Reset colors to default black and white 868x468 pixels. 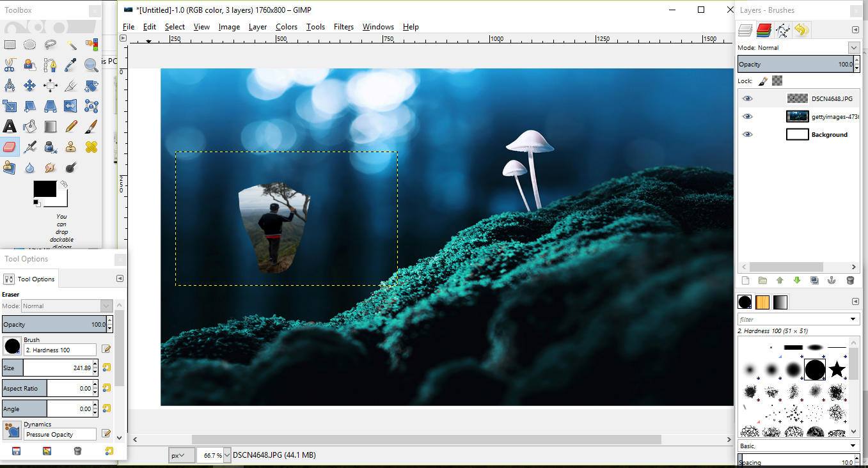pyautogui.click(x=36, y=203)
